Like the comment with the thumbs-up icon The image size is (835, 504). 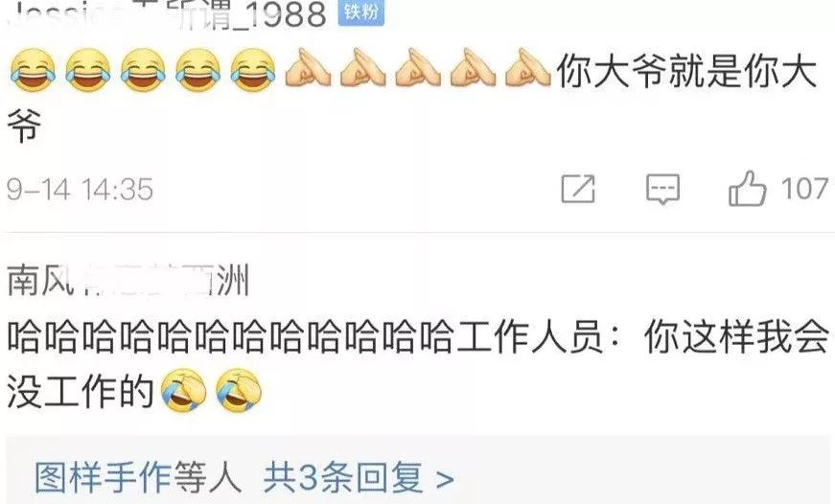(x=748, y=188)
